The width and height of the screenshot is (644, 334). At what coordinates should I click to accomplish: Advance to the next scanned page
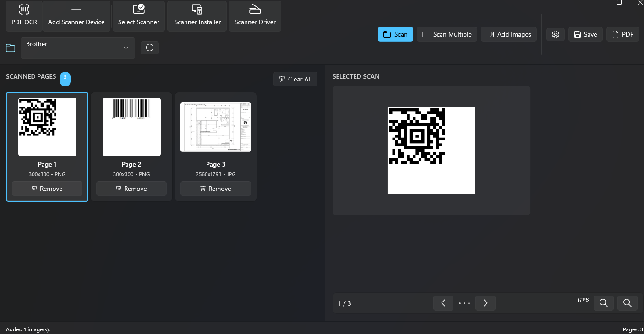pyautogui.click(x=485, y=303)
